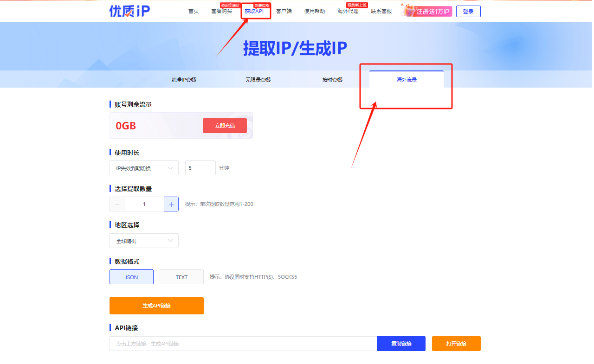The width and height of the screenshot is (594, 364).
Task: Go to 套餐购买 in the top menu
Action: pos(222,11)
